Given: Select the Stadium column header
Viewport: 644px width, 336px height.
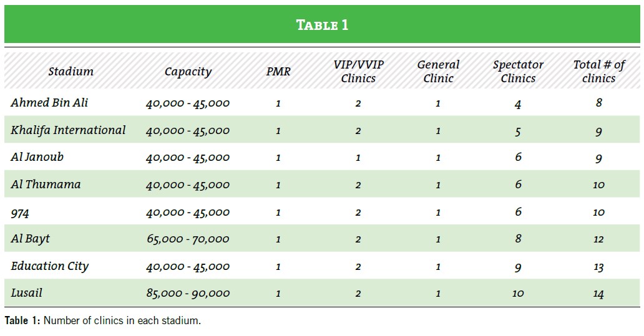Looking at the screenshot, I should [71, 72].
